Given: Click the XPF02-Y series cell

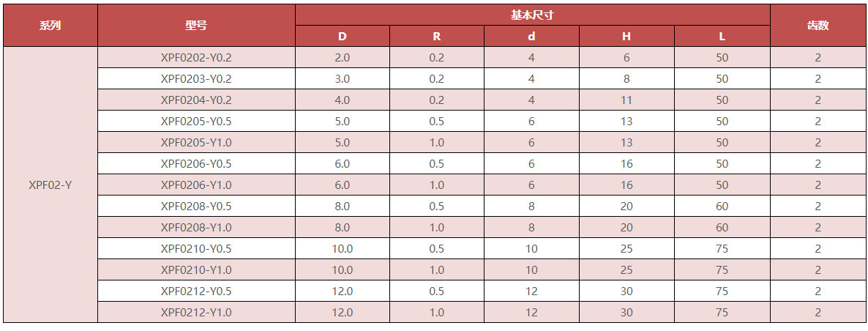Looking at the screenshot, I should point(50,185).
